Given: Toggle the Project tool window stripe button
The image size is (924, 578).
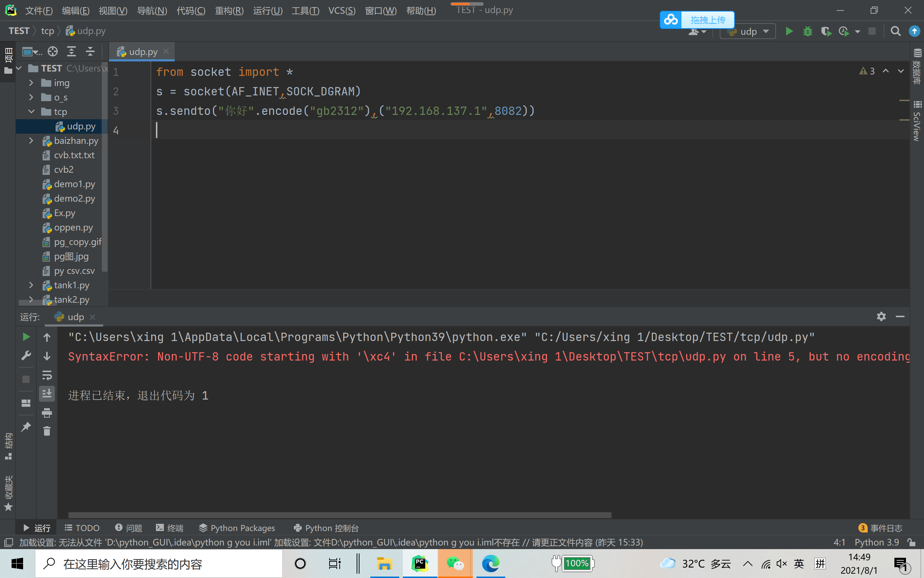Looking at the screenshot, I should click(8, 61).
